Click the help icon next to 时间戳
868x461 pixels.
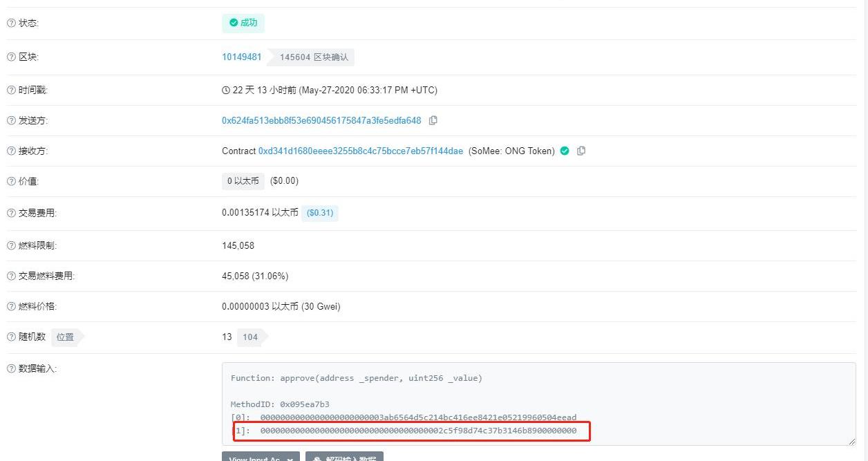click(x=11, y=90)
